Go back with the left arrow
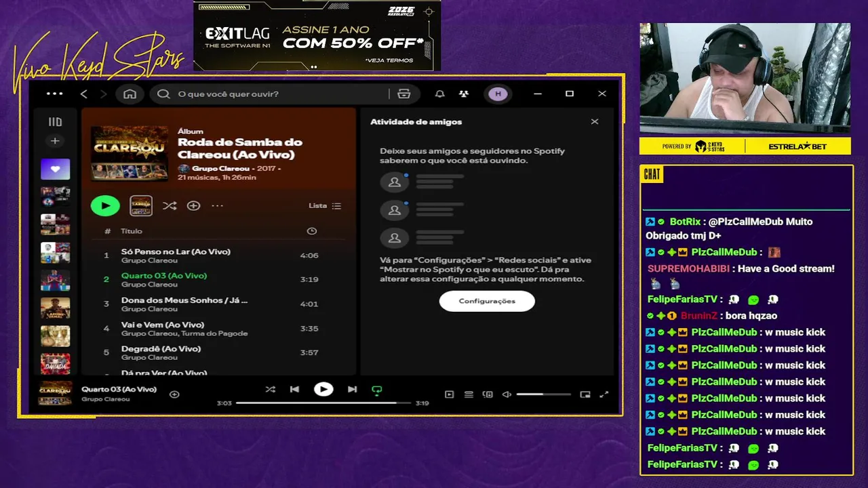This screenshot has width=868, height=488. pyautogui.click(x=84, y=94)
